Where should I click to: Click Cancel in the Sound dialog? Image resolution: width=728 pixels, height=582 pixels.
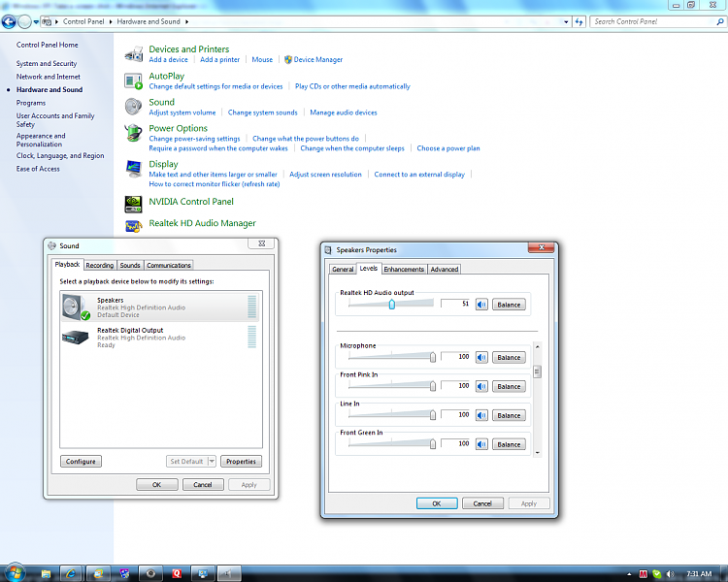[203, 485]
